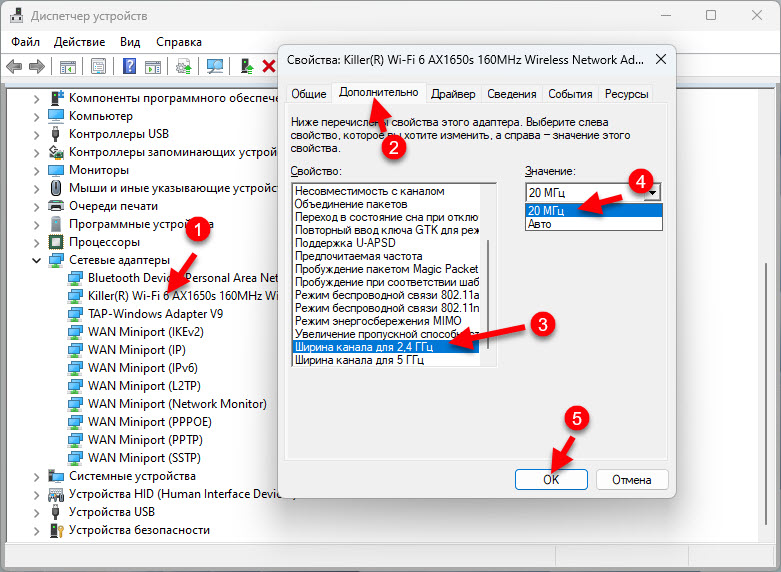The image size is (781, 572).
Task: Expand the Процессоры device category
Action: click(37, 242)
